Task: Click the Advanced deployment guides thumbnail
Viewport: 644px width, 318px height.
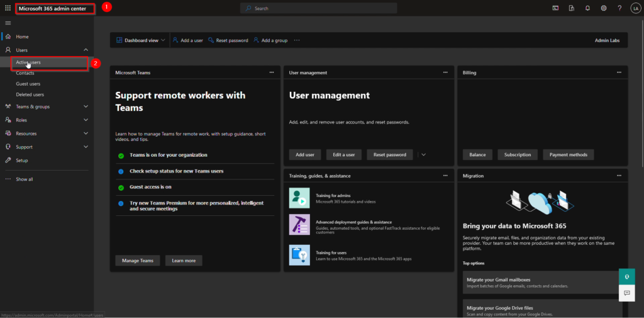Action: coord(299,224)
